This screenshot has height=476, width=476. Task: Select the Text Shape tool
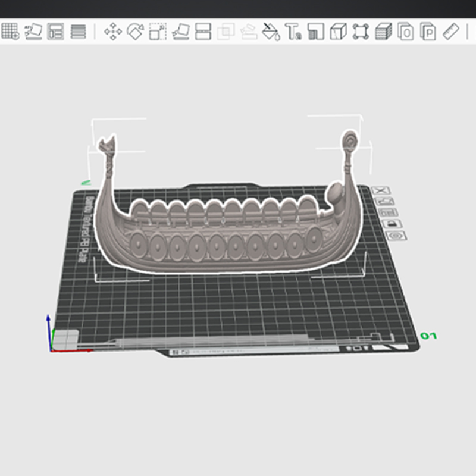(293, 32)
